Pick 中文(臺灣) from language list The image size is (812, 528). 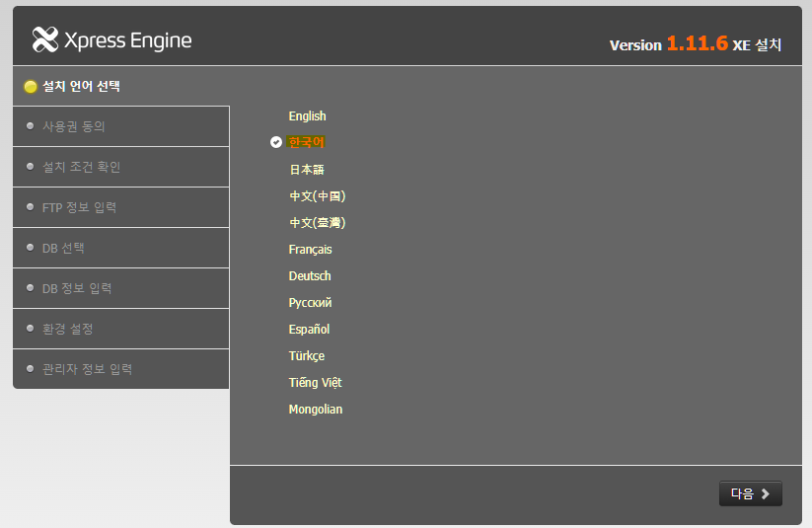[317, 223]
